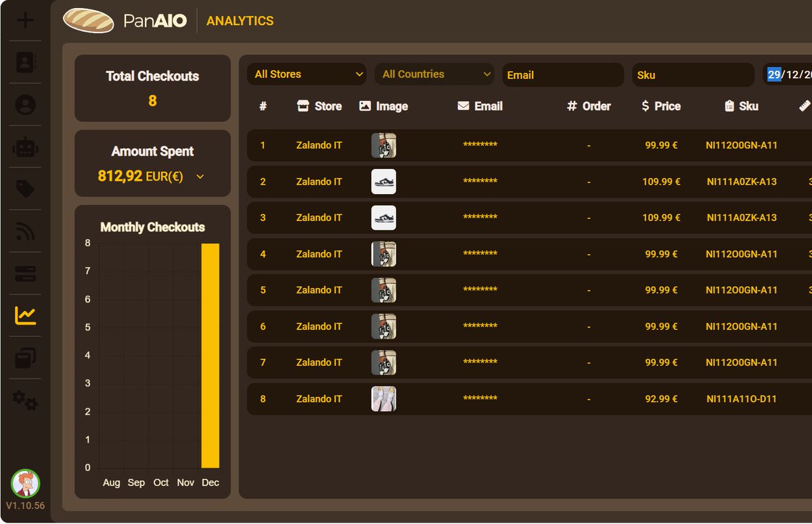Click the Dec label on chart axis

coord(210,483)
